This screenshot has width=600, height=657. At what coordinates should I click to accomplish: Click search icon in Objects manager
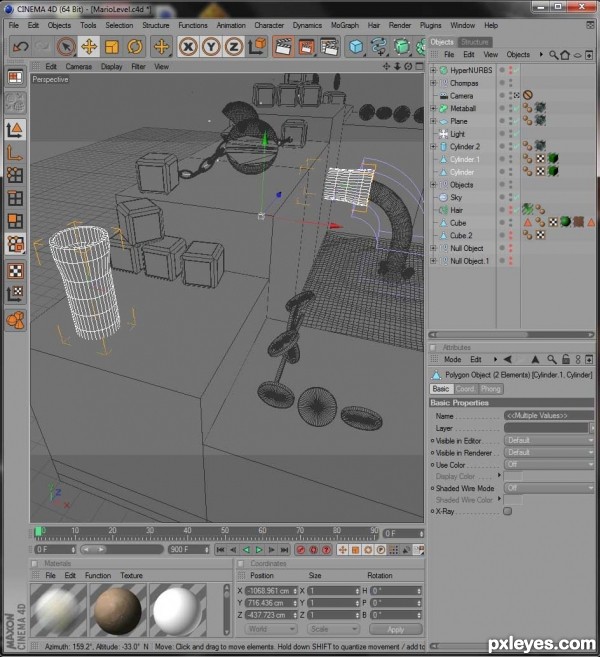(553, 55)
